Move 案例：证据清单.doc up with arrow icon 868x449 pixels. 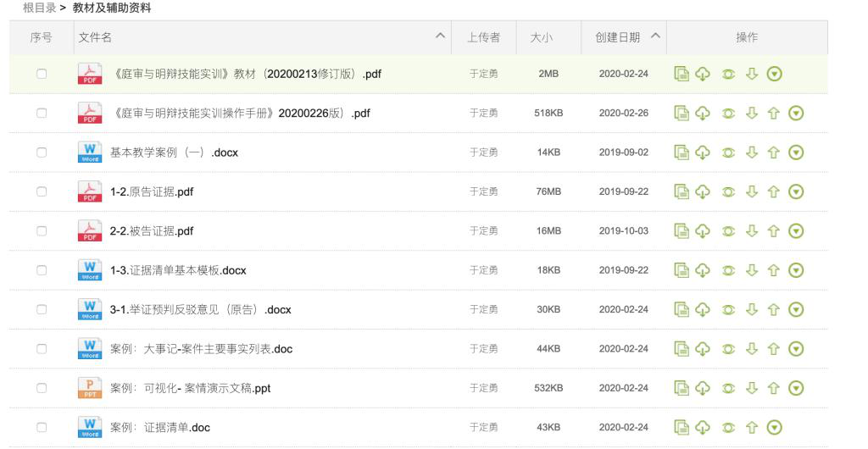[751, 427]
